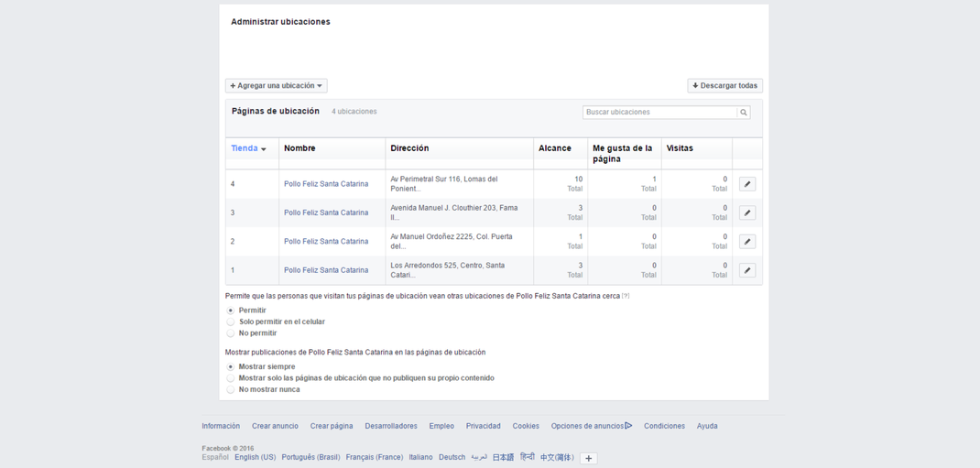Open Pollo Feliz Santa Catarina link for store 1

point(326,270)
